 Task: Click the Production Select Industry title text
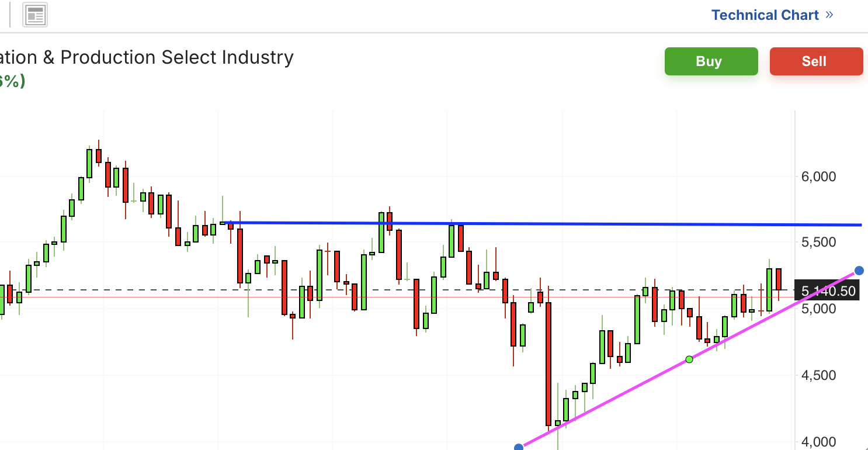pyautogui.click(x=175, y=57)
